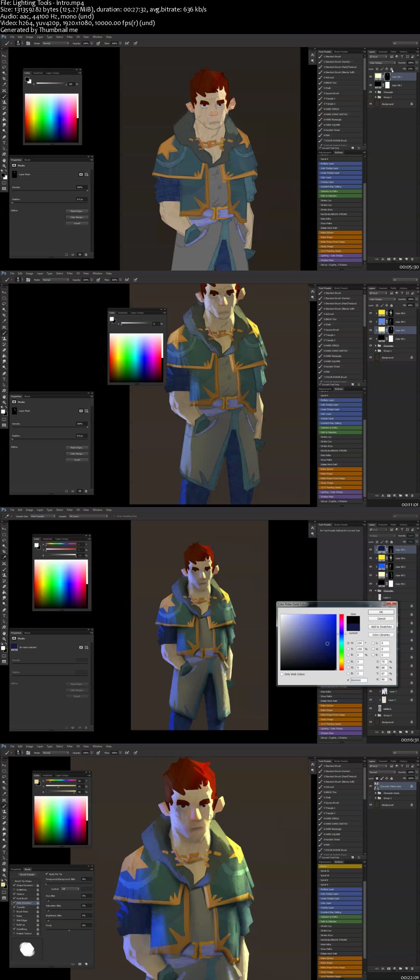420x980 pixels.
Task: Open the Fill percentage arrow in 00:05:30 Layers panel
Action: click(417, 69)
